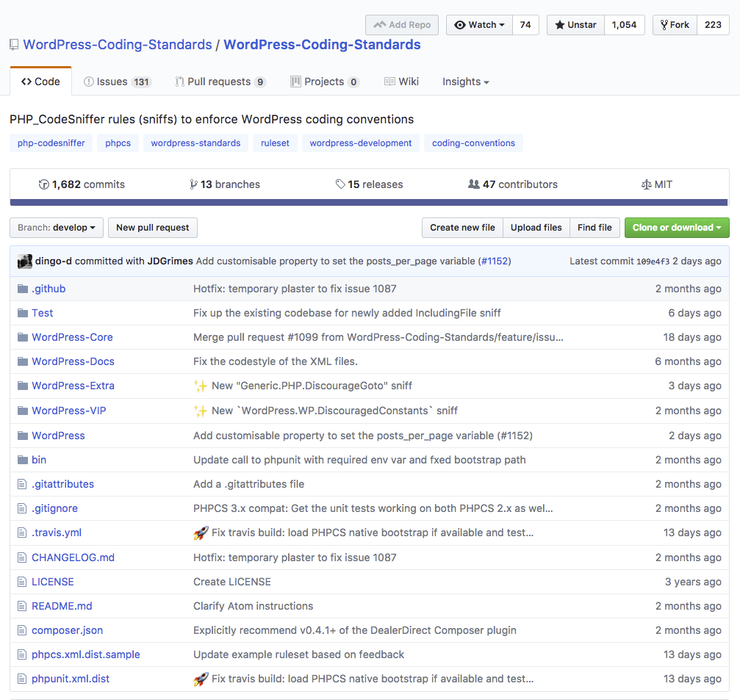
Task: Click the branches git icon
Action: (193, 184)
